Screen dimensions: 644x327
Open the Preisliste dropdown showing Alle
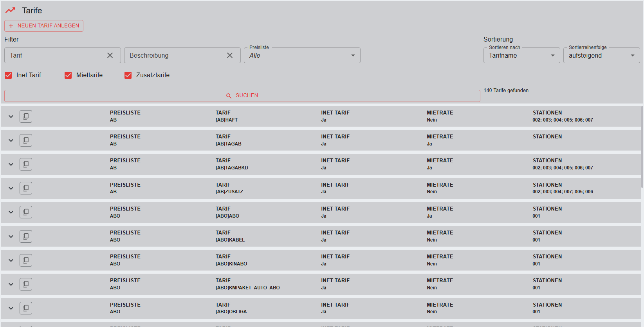coord(302,56)
